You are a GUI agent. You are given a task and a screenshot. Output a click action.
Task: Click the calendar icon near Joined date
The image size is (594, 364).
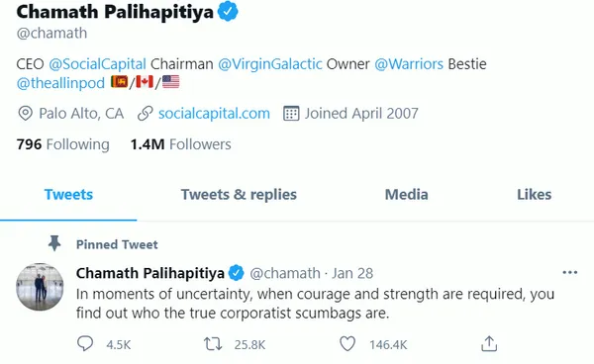(291, 114)
